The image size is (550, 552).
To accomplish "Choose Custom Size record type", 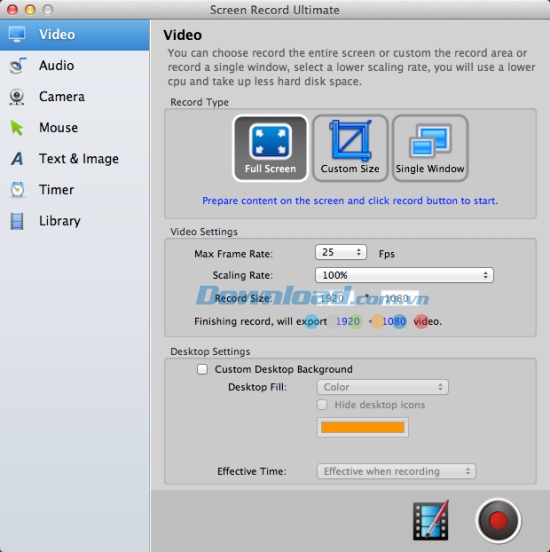I will coord(350,148).
